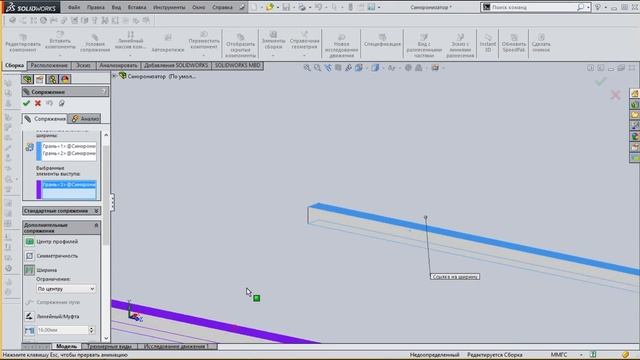Click the mate panel vertical scrollbar

pos(107,196)
